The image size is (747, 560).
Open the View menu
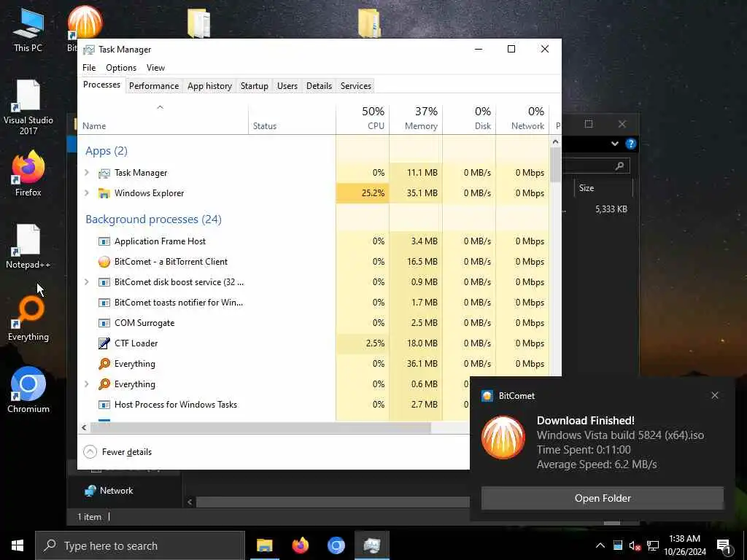point(155,68)
